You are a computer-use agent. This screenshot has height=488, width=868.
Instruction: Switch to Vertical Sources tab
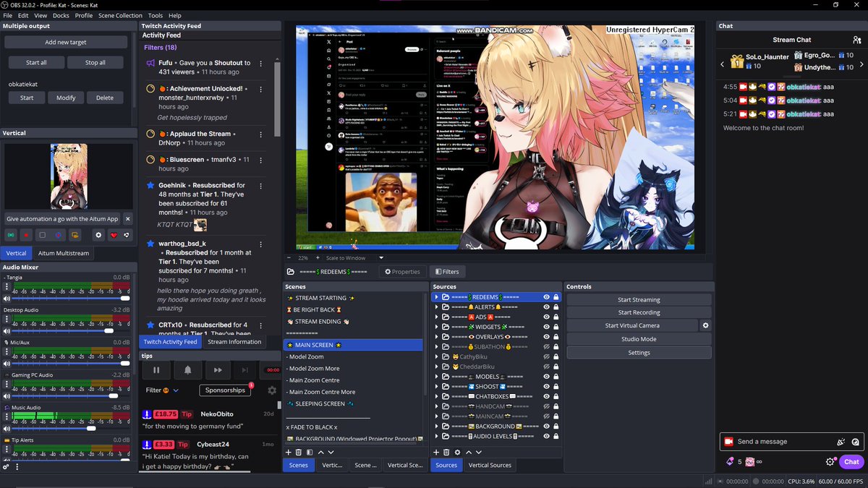pos(490,465)
